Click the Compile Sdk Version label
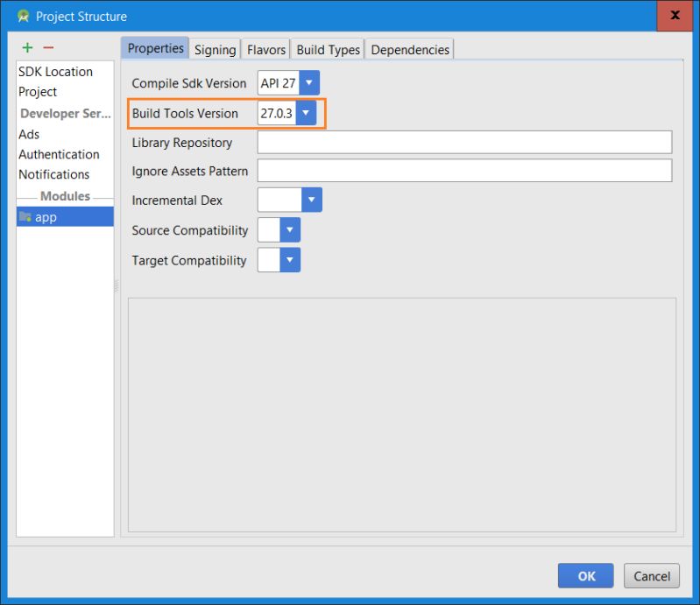 pyautogui.click(x=189, y=83)
